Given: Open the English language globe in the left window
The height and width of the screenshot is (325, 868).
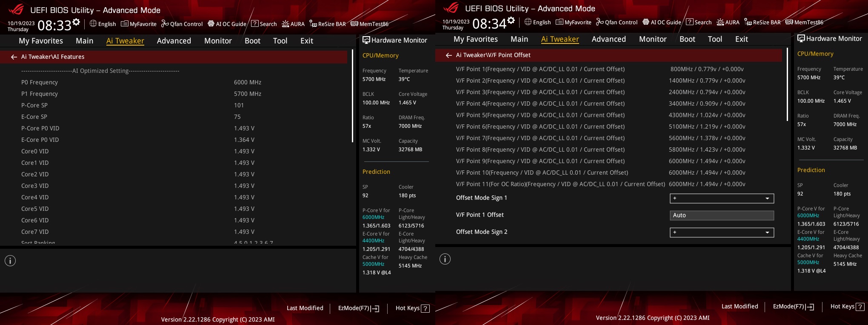Looking at the screenshot, I should [103, 24].
